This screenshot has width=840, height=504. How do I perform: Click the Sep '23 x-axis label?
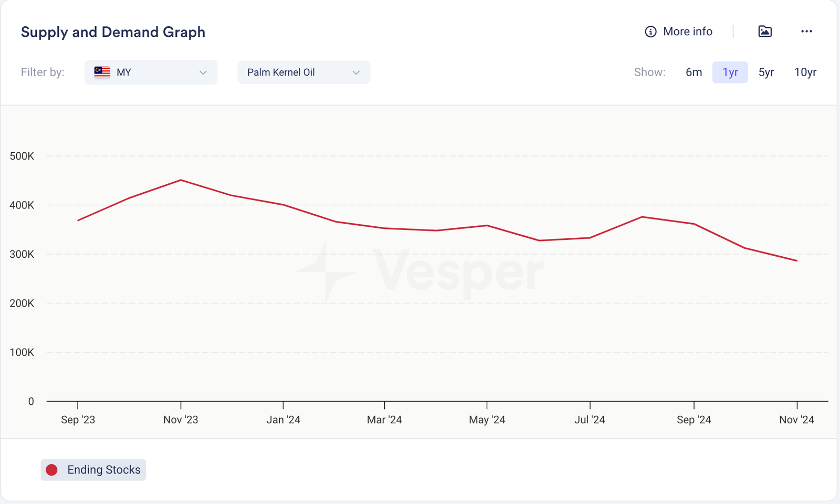pyautogui.click(x=78, y=419)
